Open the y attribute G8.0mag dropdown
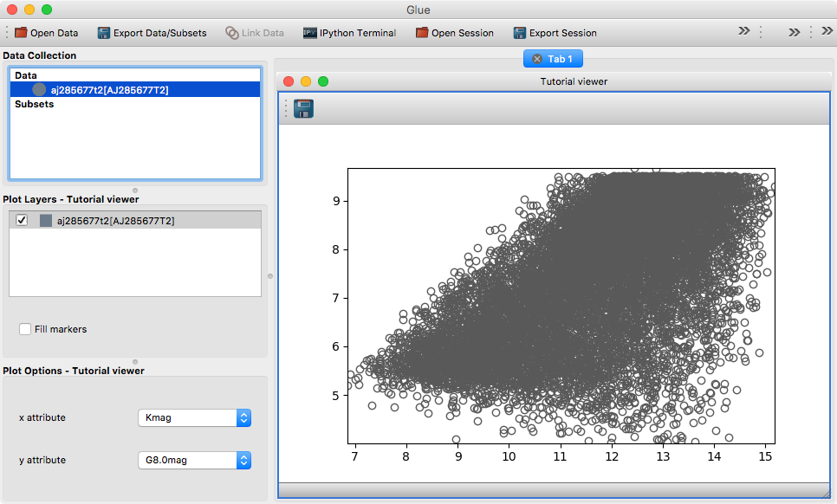837x504 pixels. point(194,461)
